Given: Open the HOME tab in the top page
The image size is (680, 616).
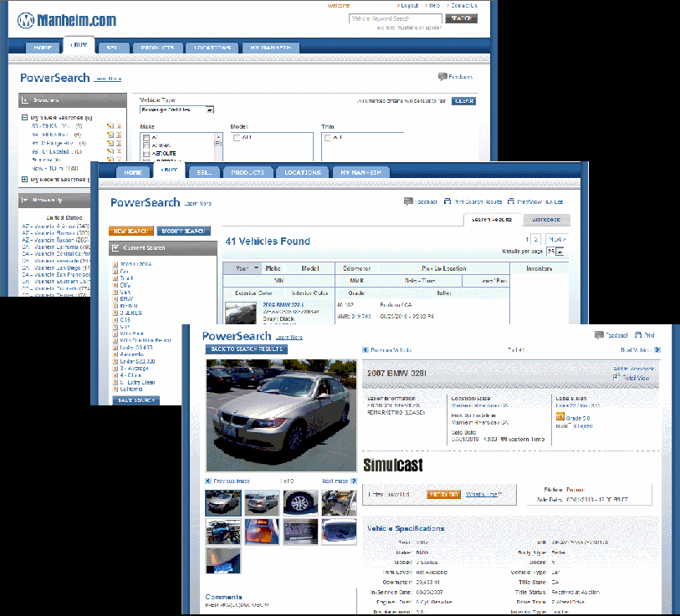Looking at the screenshot, I should tap(43, 48).
